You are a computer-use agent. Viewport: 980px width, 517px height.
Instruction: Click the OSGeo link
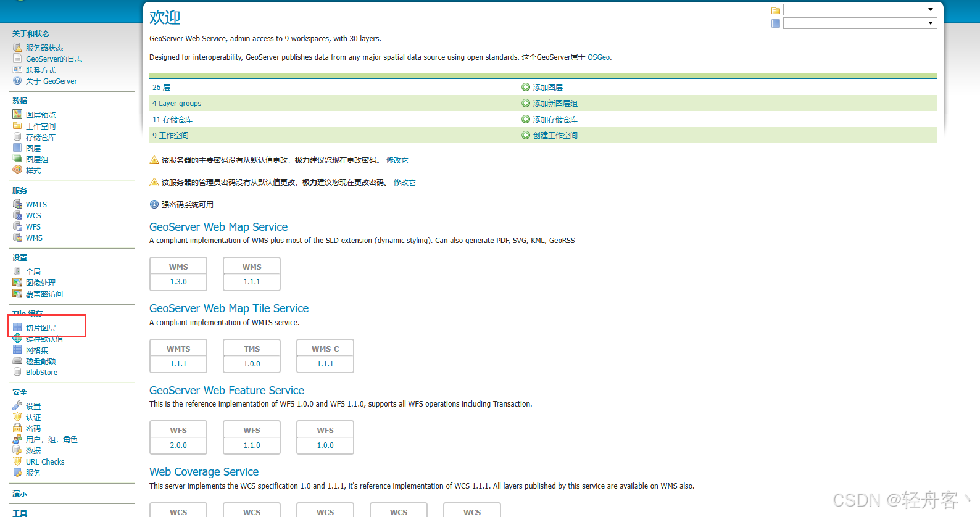(599, 57)
